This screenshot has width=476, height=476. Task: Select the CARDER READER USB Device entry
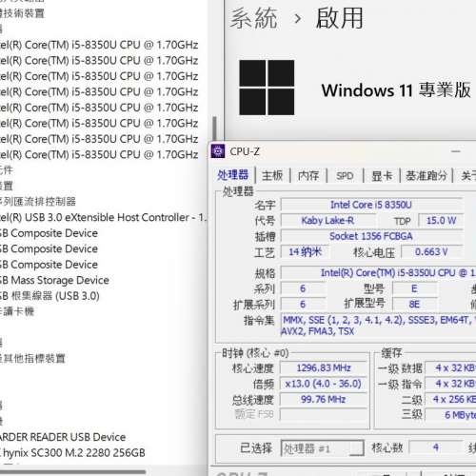pyautogui.click(x=63, y=437)
